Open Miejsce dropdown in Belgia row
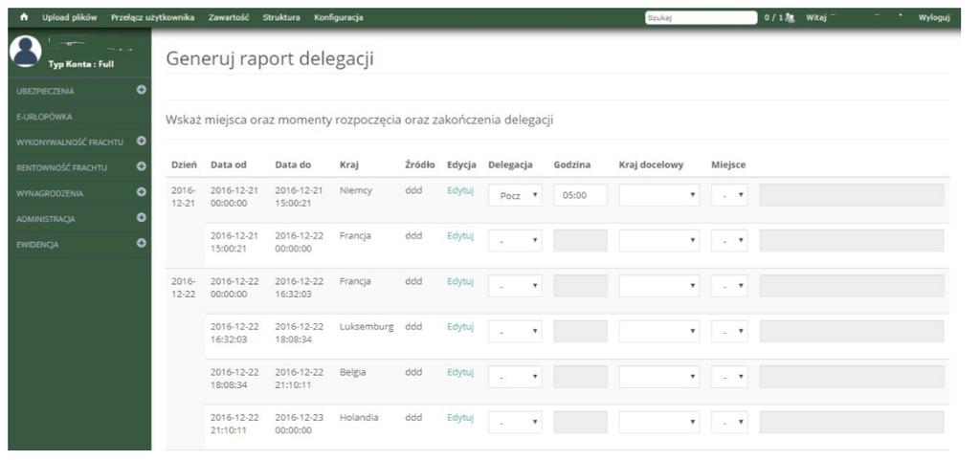The image size is (980, 460). pos(729,377)
